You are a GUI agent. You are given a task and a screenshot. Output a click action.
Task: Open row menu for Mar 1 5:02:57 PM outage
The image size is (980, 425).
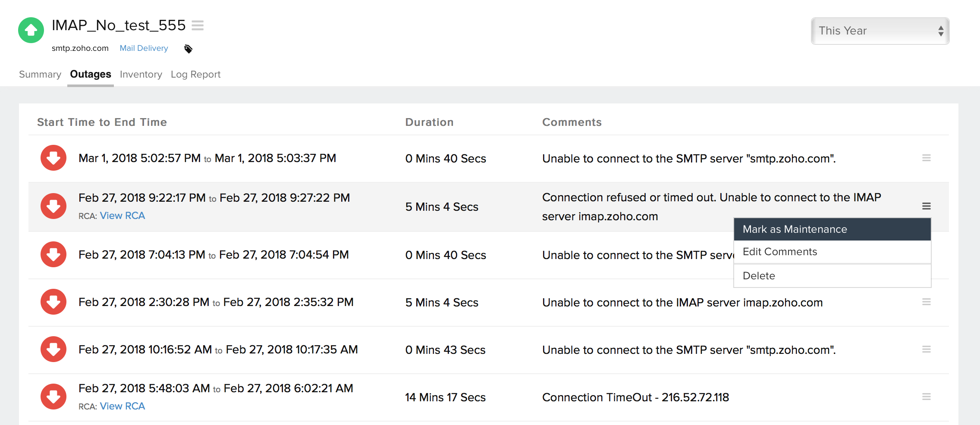[x=926, y=158]
